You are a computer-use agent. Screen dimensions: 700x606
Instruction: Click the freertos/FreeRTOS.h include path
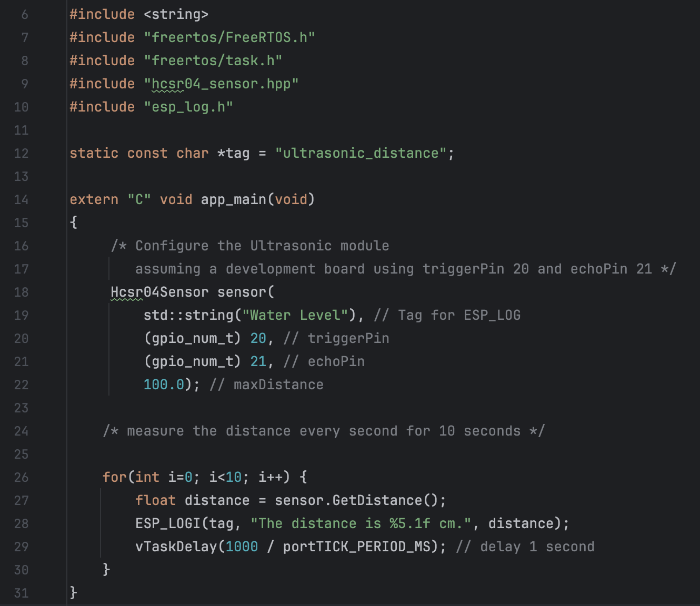coord(229,38)
